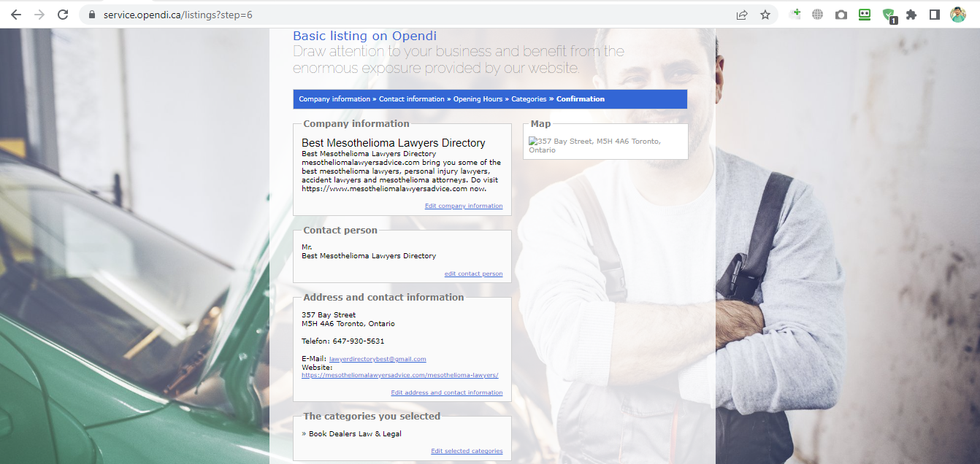Click 'Book Dealers Law & Legal' category

pos(355,434)
